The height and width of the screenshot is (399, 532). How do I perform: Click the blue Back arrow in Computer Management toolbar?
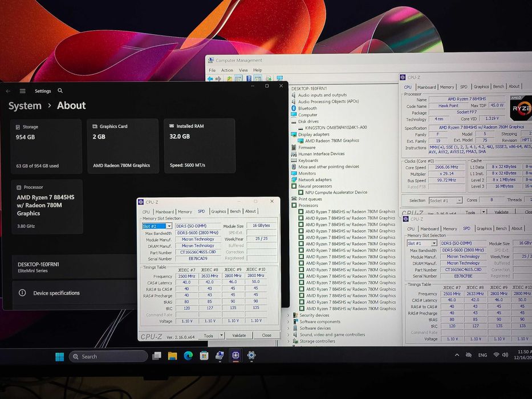(x=210, y=79)
